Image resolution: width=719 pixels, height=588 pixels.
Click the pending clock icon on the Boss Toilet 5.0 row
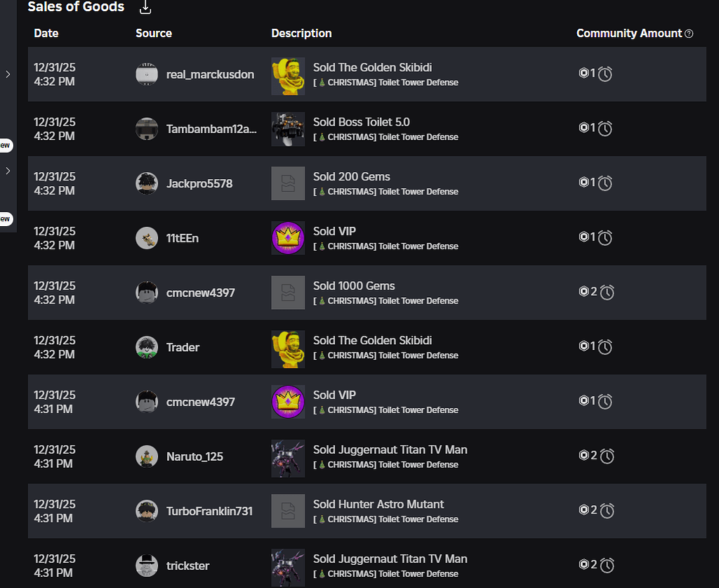tap(604, 128)
